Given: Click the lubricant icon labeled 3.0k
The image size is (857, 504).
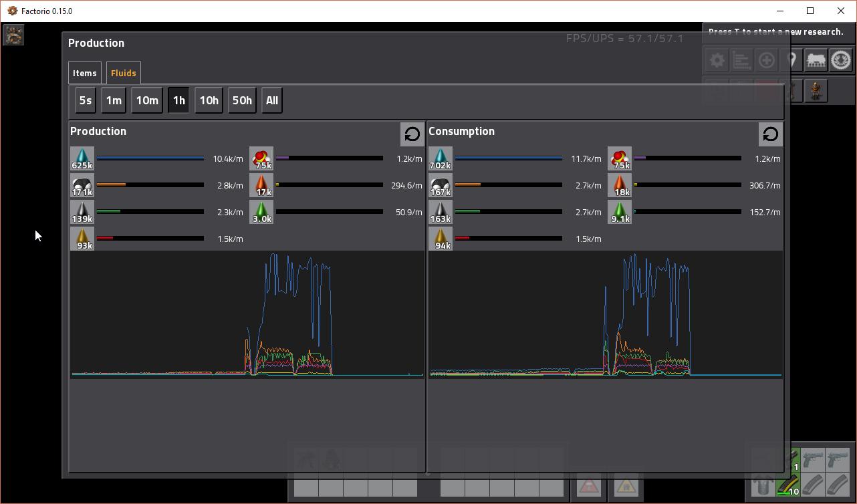Looking at the screenshot, I should click(x=261, y=212).
